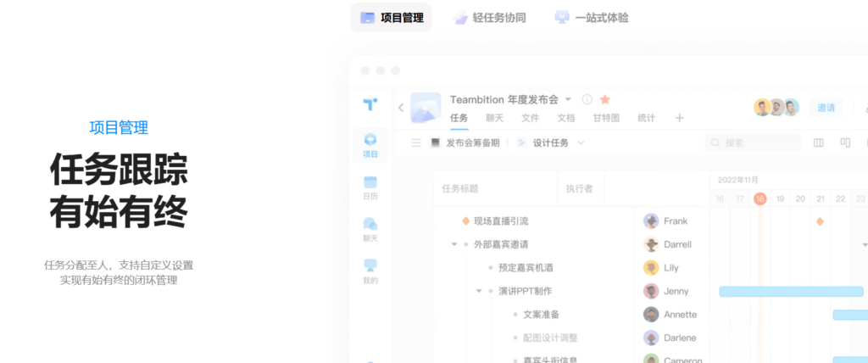The height and width of the screenshot is (363, 868).
Task: Click Annette's avatar in executor column
Action: click(651, 314)
